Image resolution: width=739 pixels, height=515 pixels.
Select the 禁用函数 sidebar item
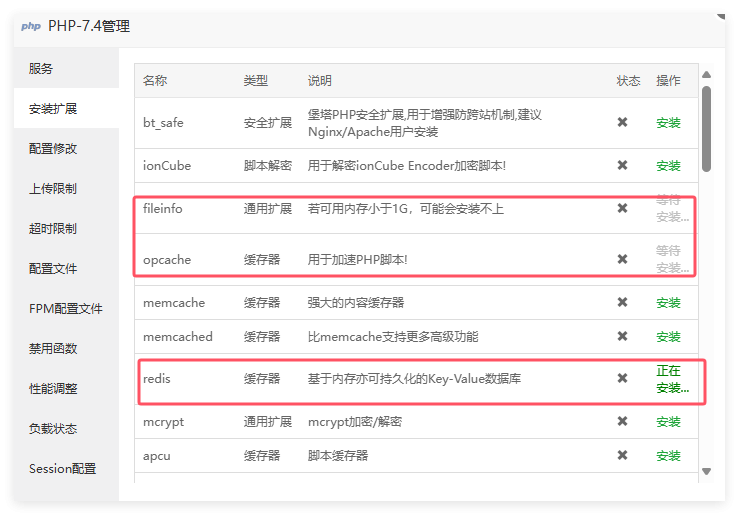tap(53, 348)
